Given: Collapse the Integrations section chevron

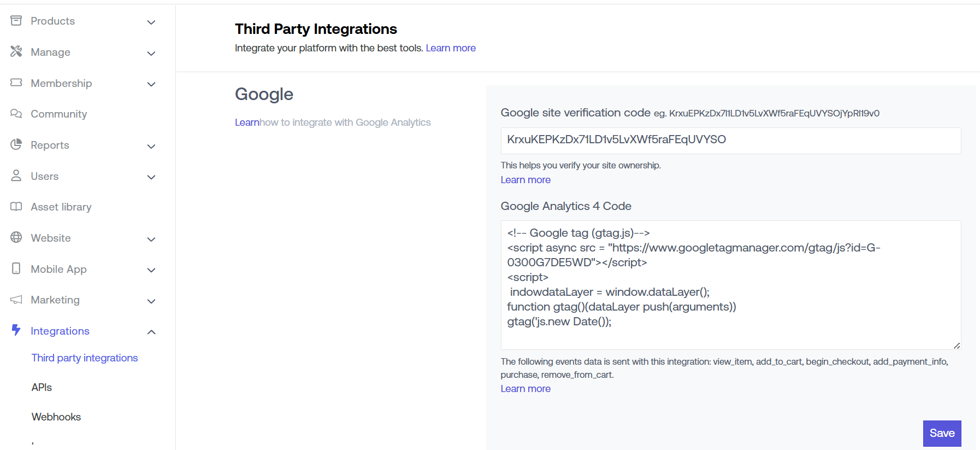Looking at the screenshot, I should [151, 332].
